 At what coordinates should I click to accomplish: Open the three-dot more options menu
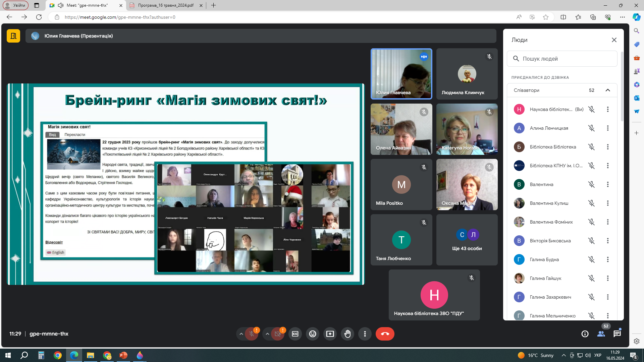[x=365, y=334]
